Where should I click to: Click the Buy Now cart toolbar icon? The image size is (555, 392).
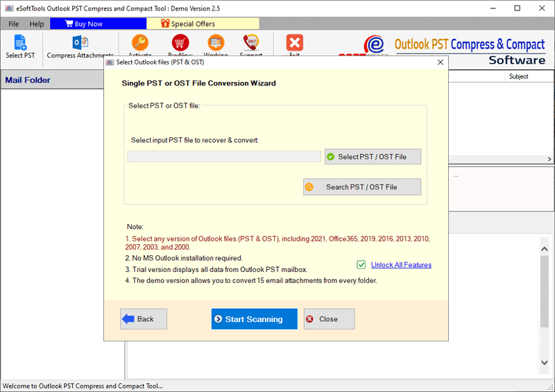(x=180, y=43)
